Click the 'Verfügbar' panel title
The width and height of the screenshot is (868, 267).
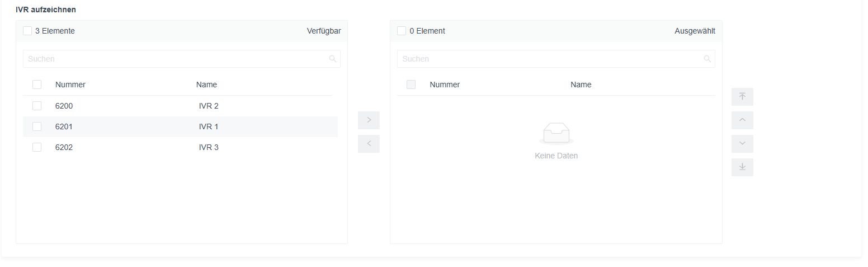324,31
